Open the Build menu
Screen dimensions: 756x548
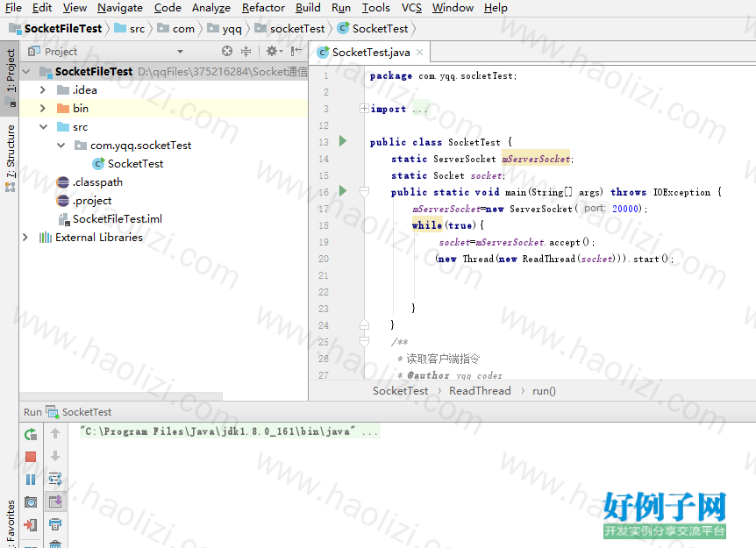(x=308, y=8)
